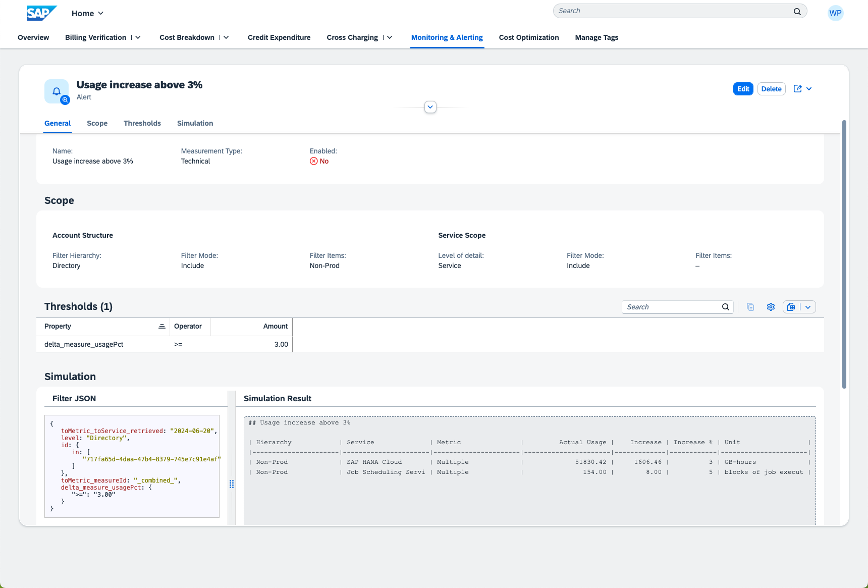
Task: Click the copy icon in Thresholds toolbar
Action: click(750, 307)
